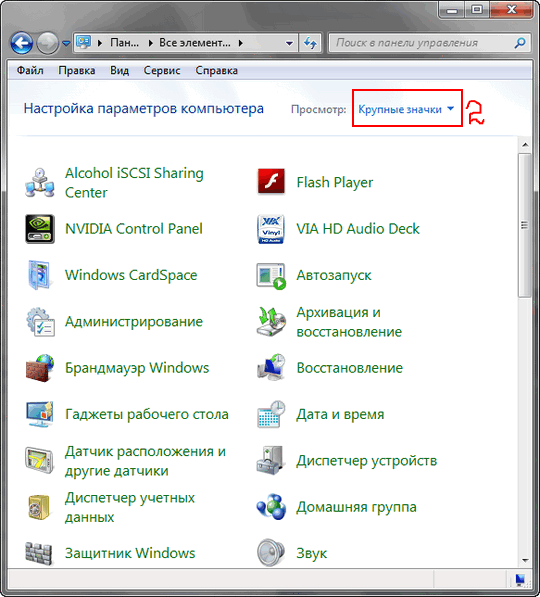Click the Домашняя группа spheres icon
Viewport: 540px width, 597px height.
[x=271, y=507]
